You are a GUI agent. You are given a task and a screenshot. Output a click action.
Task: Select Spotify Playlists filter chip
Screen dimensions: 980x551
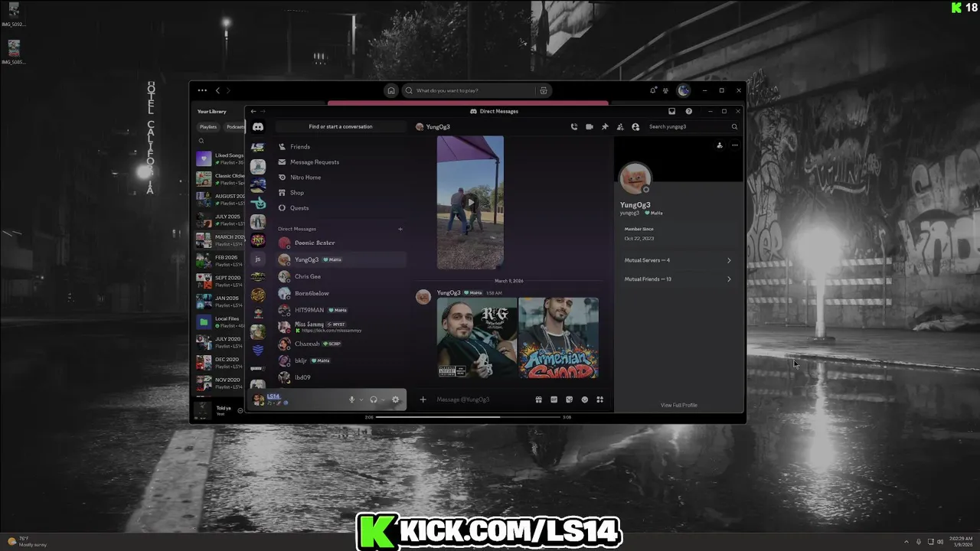click(x=208, y=127)
